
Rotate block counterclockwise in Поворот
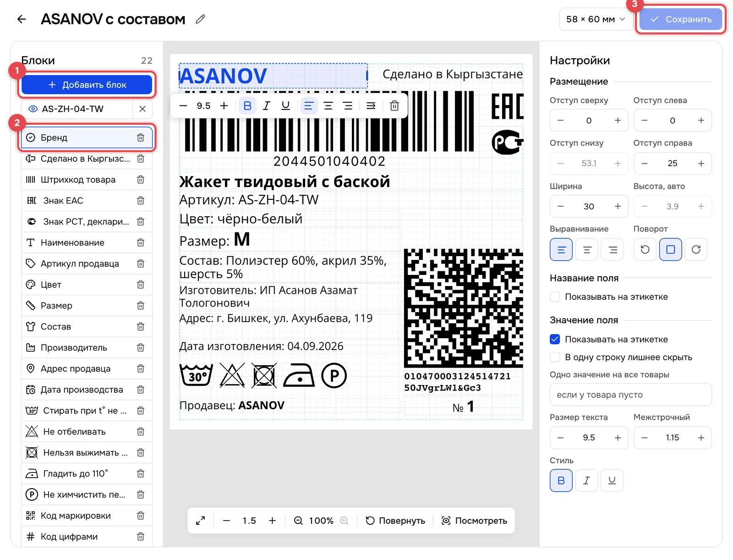coord(645,250)
